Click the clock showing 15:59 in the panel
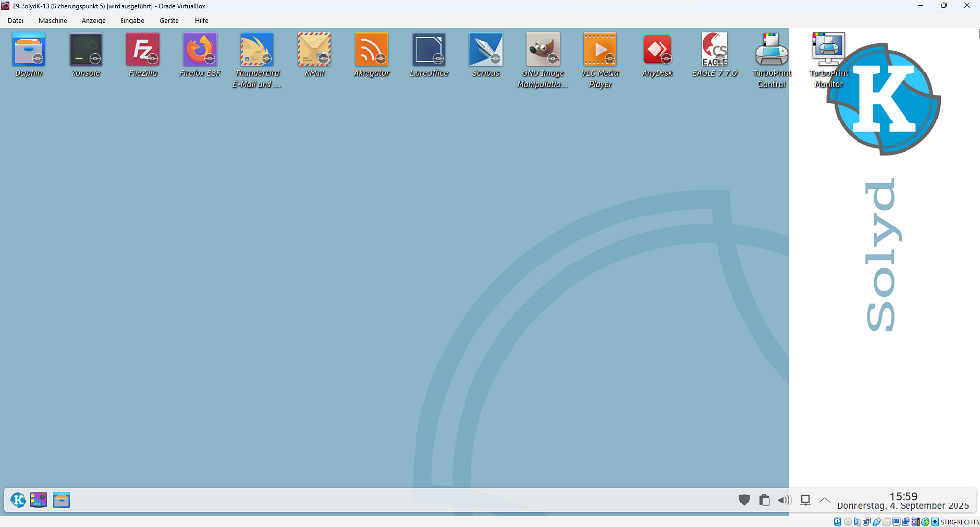The height and width of the screenshot is (527, 980). click(x=903, y=496)
